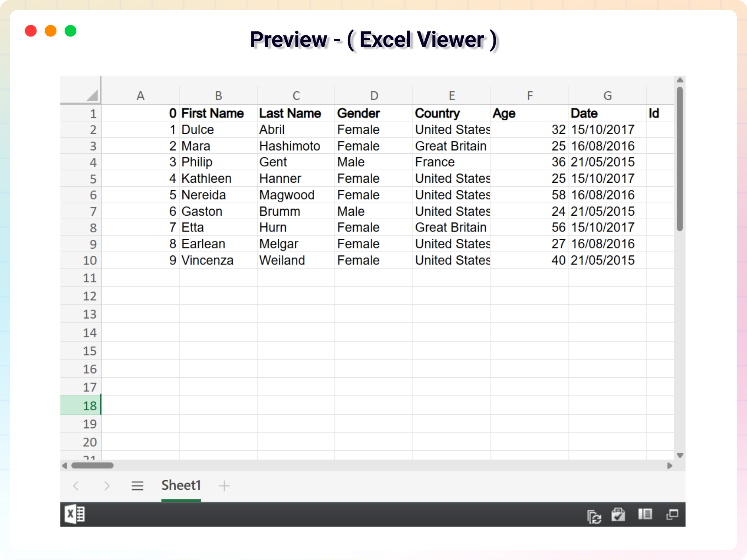Click the Excel logo icon in the bottom bar
747x560 pixels.
click(x=75, y=514)
